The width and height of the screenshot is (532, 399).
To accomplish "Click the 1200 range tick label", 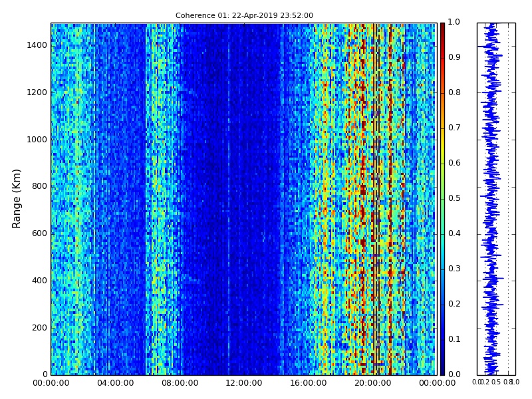I will tap(37, 92).
